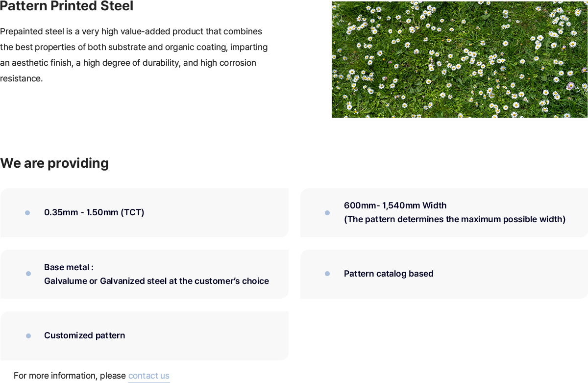Click the bullet next to Base metal

pos(28,274)
